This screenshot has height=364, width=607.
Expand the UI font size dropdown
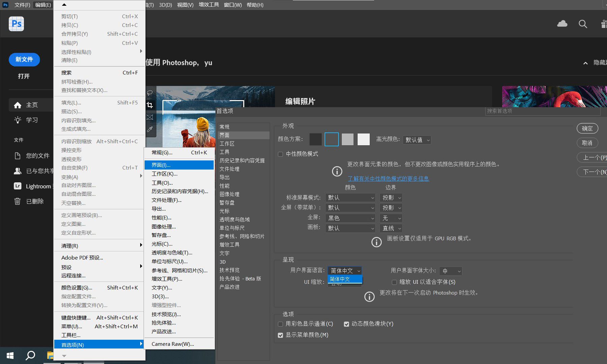click(x=451, y=271)
